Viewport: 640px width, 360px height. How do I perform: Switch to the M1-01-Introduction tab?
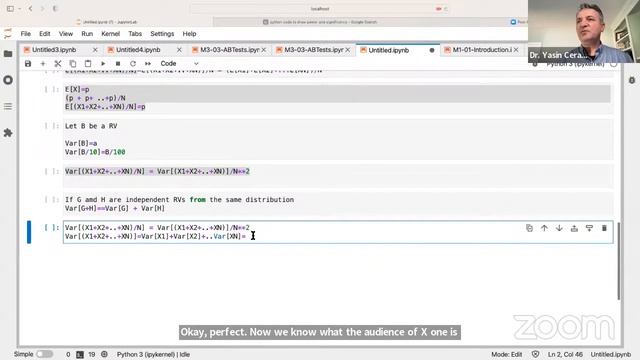[482, 50]
